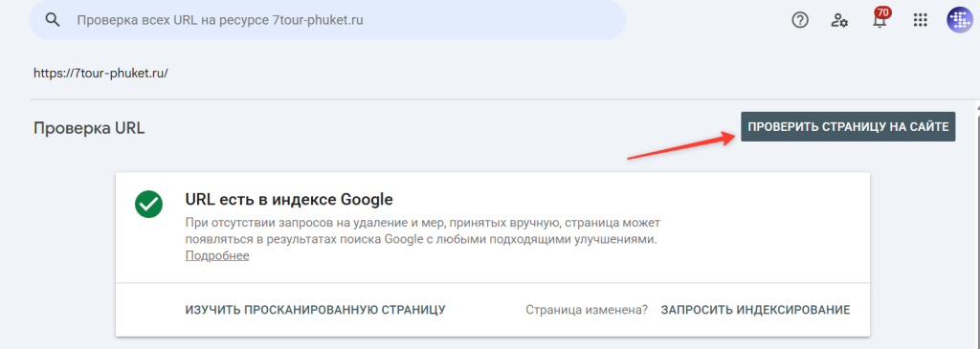Click 'URL есть в индексе Google' title
Viewport: 980px width, 349px height.
coord(289,200)
